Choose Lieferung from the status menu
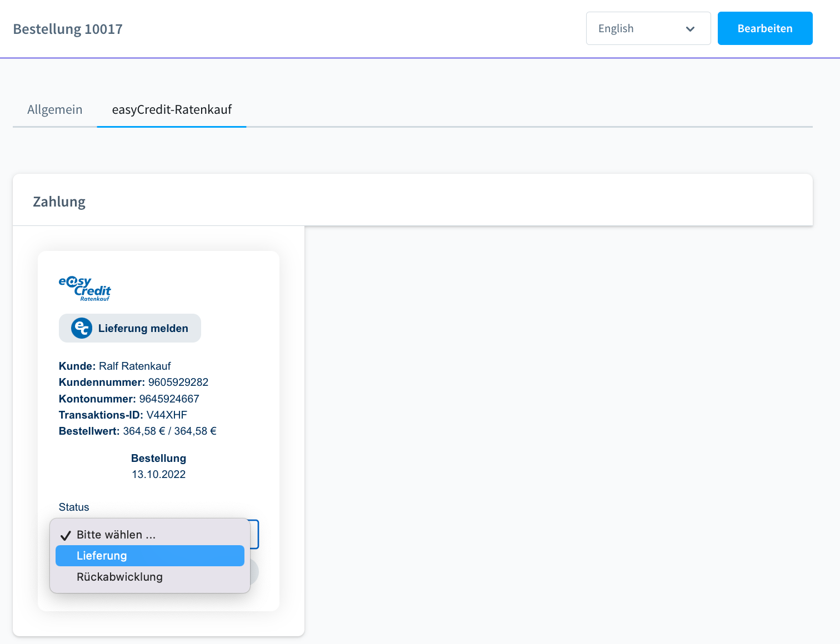Viewport: 840px width, 644px height. [150, 556]
